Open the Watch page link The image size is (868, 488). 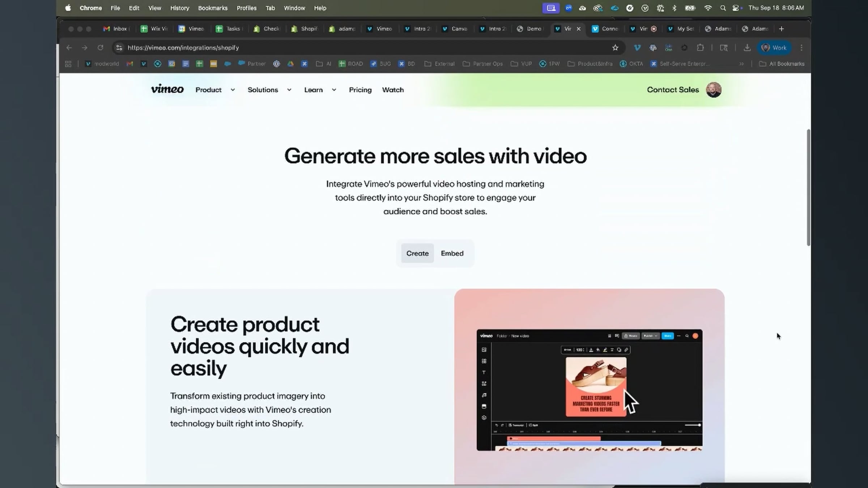click(x=393, y=90)
